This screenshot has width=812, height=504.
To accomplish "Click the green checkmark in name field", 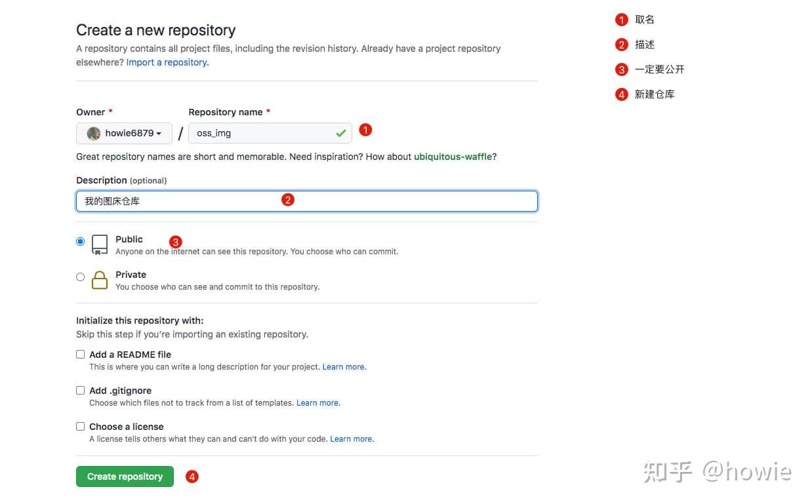I will [x=340, y=133].
